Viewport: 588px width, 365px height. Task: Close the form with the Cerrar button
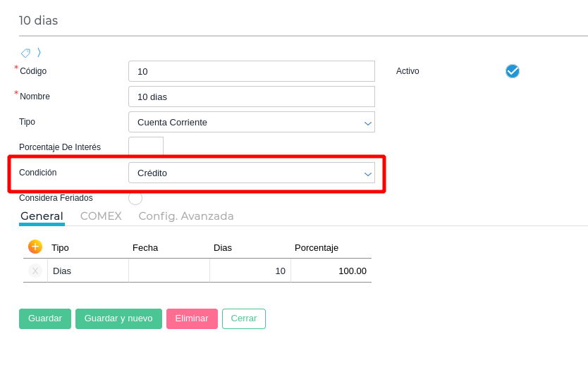pos(244,318)
